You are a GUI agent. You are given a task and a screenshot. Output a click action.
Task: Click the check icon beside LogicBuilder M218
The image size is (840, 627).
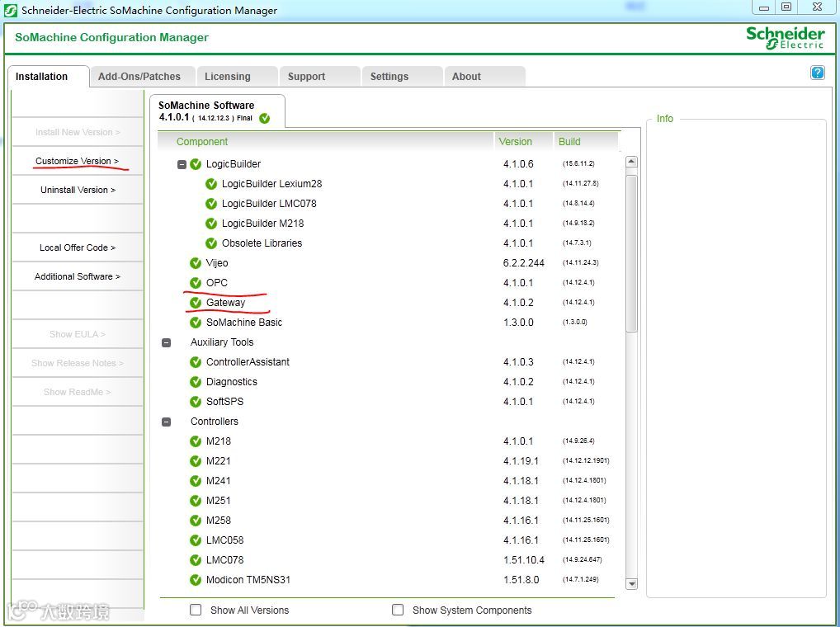[211, 224]
